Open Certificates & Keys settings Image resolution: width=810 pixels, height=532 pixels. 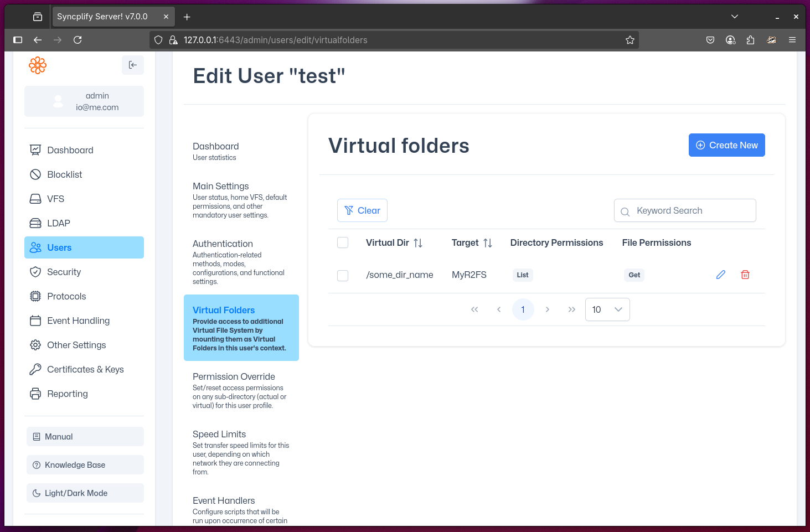pos(85,369)
